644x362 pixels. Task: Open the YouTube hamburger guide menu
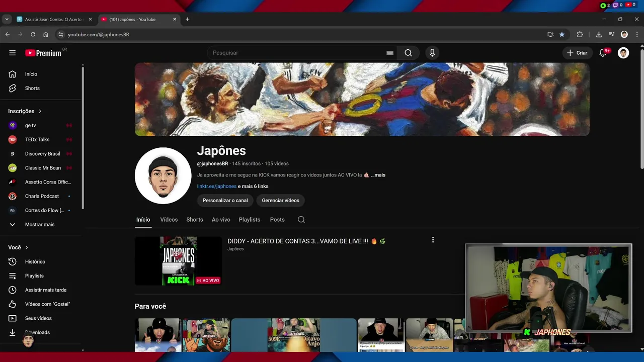(13, 53)
